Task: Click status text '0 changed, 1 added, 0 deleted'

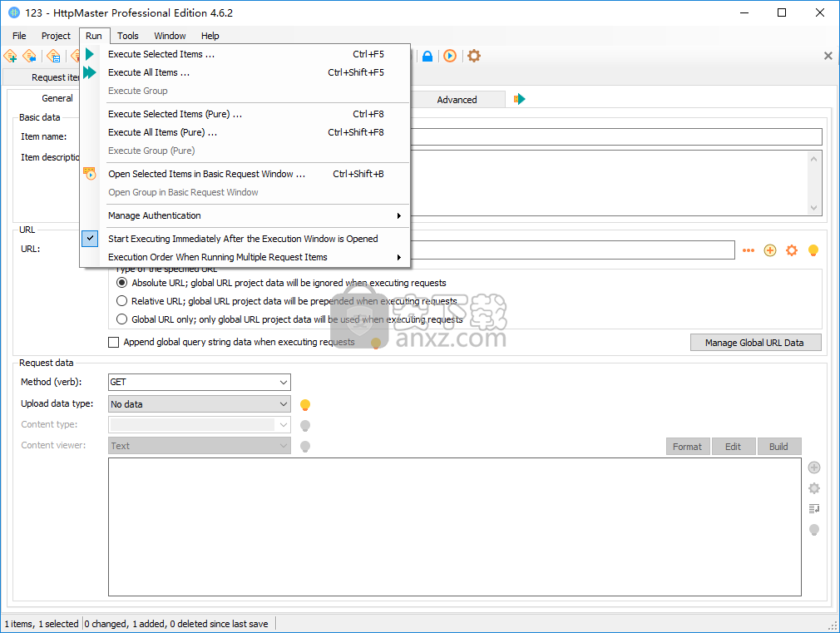Action: 176,624
